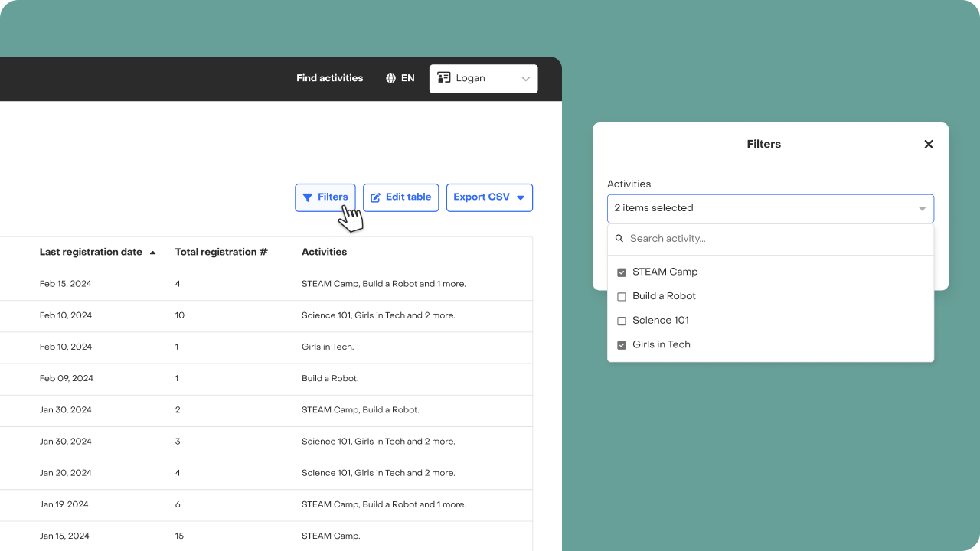Click the magnifier icon in activity search
Image resolution: width=980 pixels, height=551 pixels.
tap(619, 239)
